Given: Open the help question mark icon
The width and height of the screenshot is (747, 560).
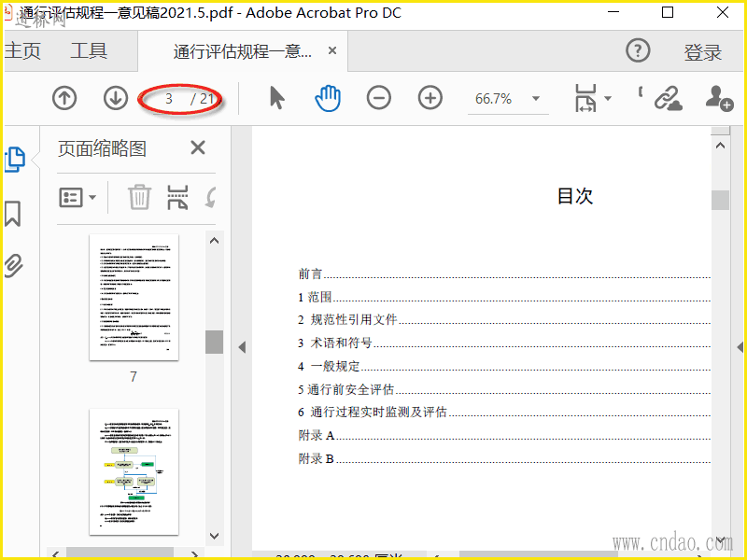Looking at the screenshot, I should (x=638, y=50).
